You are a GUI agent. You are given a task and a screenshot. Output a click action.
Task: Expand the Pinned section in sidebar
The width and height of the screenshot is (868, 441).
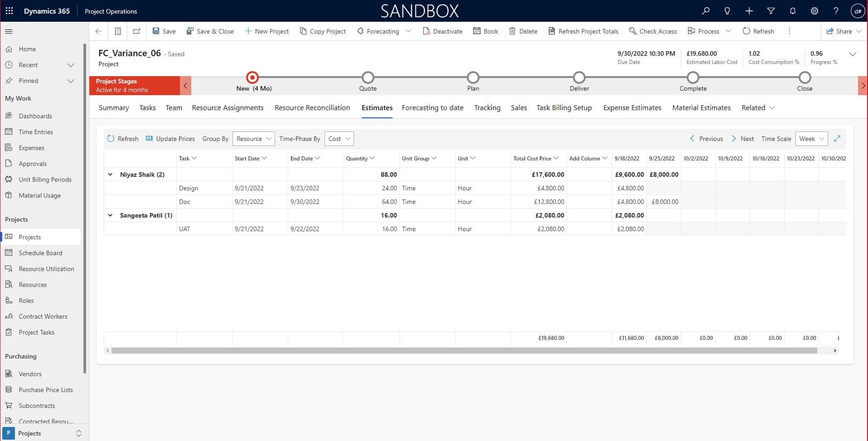click(x=71, y=81)
